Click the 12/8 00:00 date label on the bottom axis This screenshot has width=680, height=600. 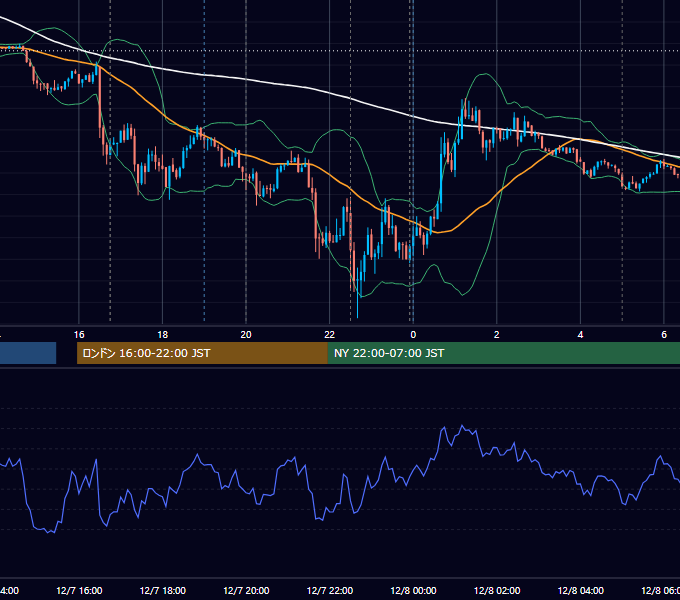tap(413, 590)
